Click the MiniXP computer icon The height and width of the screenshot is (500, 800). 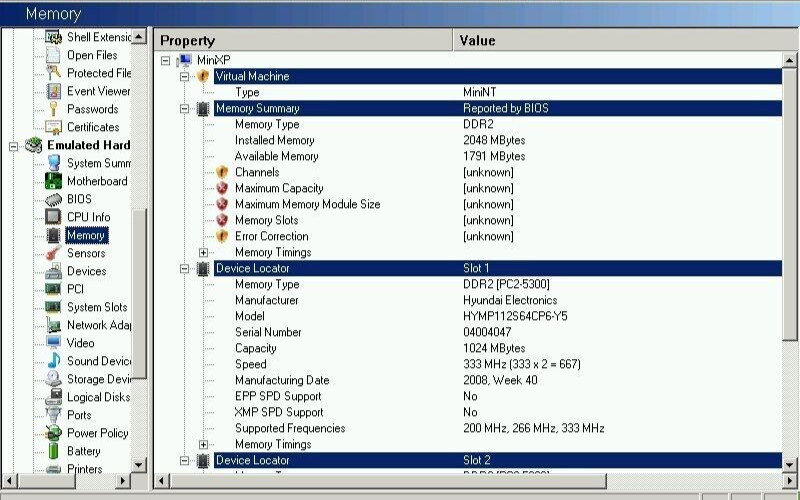coord(184,60)
